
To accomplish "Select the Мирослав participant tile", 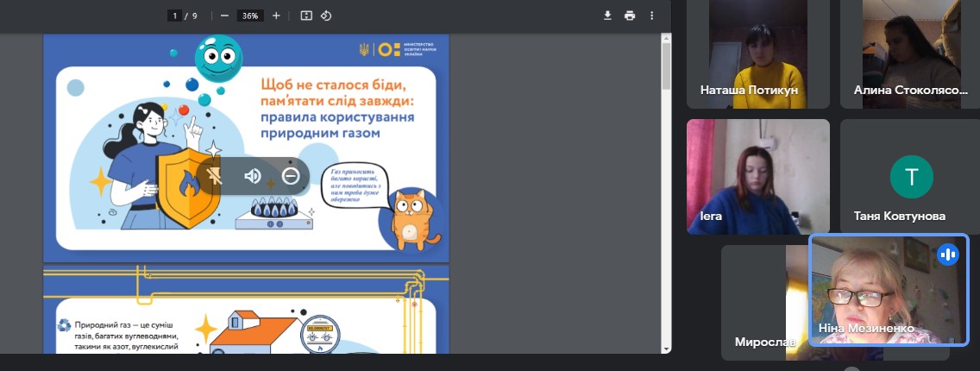I will coord(764,303).
